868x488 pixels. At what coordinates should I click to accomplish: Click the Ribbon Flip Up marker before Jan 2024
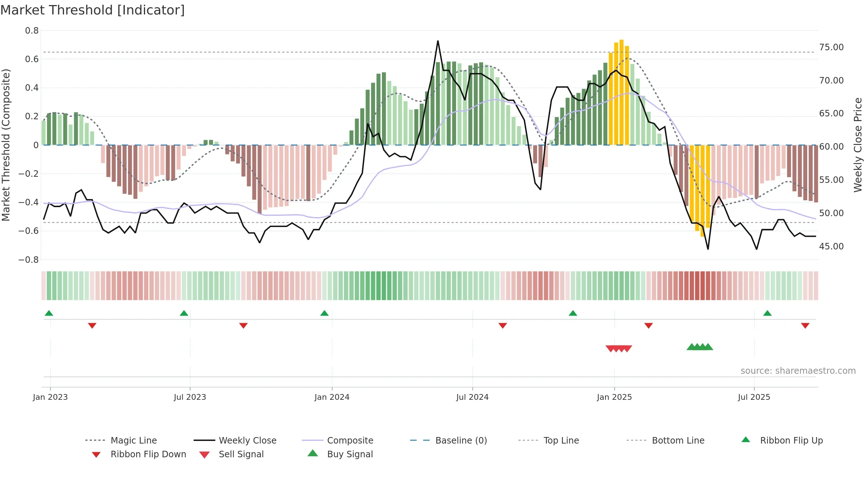pos(324,313)
